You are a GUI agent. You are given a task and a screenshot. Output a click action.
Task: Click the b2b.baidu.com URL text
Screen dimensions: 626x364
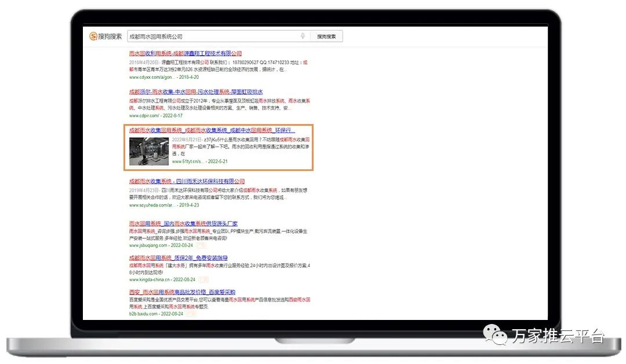(143, 314)
